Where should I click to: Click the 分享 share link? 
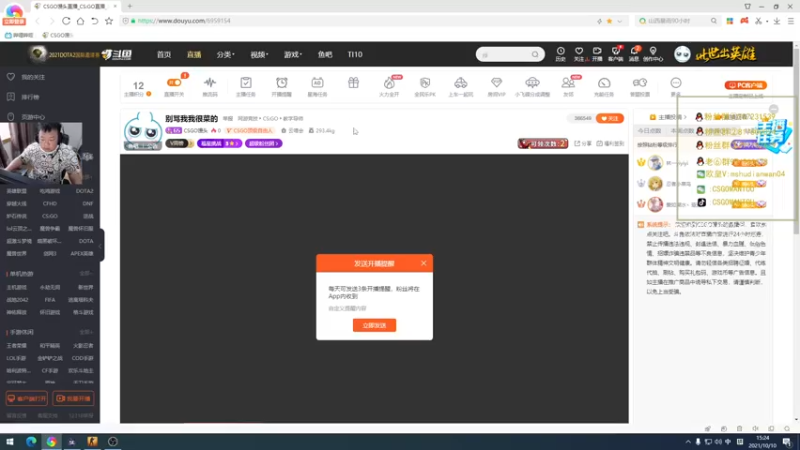(583, 144)
